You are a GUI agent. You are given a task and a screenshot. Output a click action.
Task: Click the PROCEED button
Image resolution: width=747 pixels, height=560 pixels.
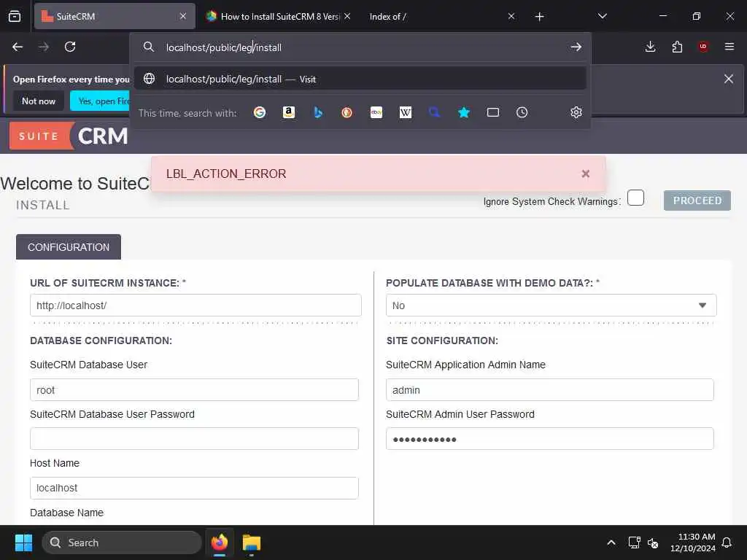pos(697,201)
